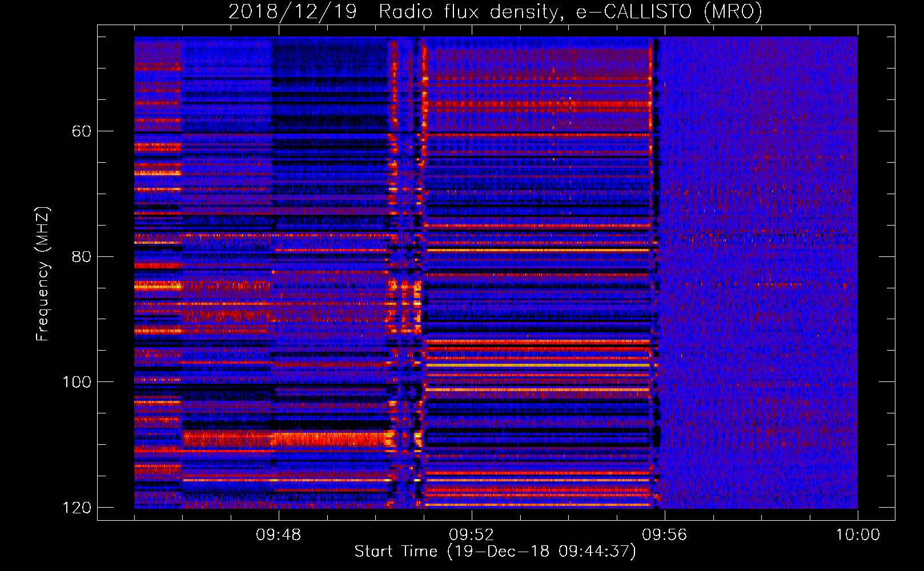Viewport: 924px width, 571px height.
Task: Click the date '2018/12/19' in the title
Action: [292, 12]
